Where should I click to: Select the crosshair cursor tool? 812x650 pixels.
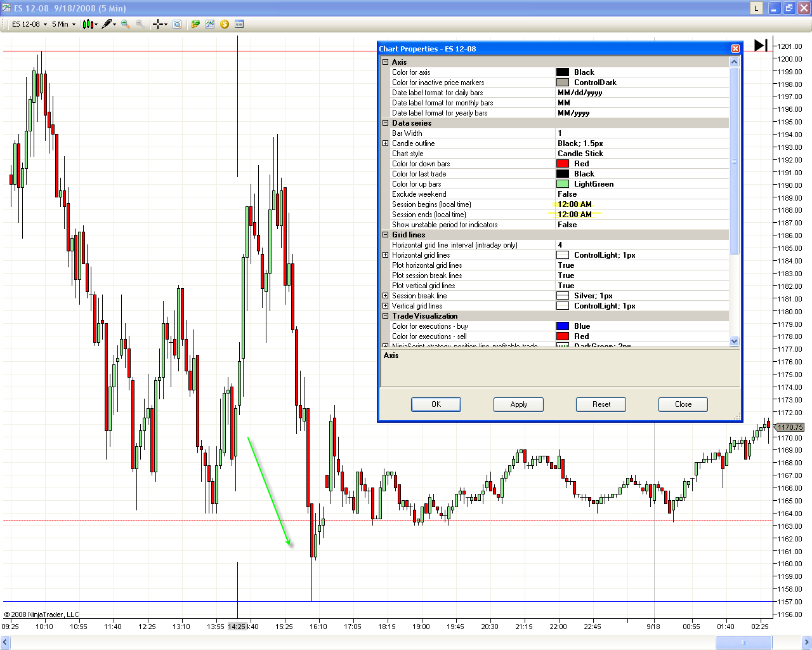pyautogui.click(x=160, y=24)
